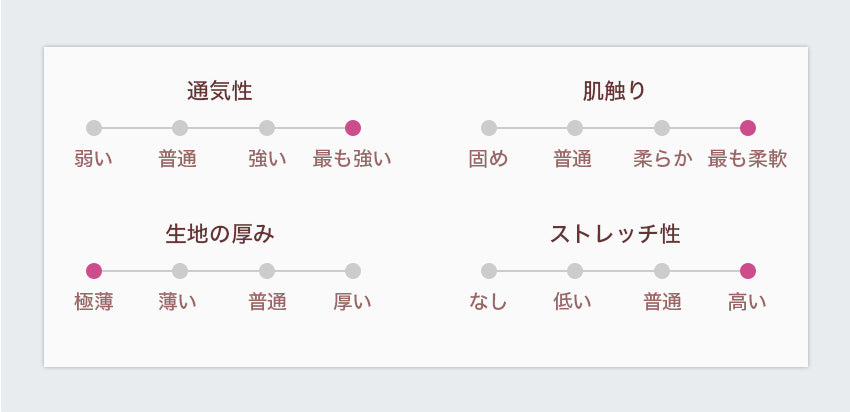850x412 pixels.
Task: Click the highlighted 最も柔軟 dot for 肌触り
Action: pos(748,128)
